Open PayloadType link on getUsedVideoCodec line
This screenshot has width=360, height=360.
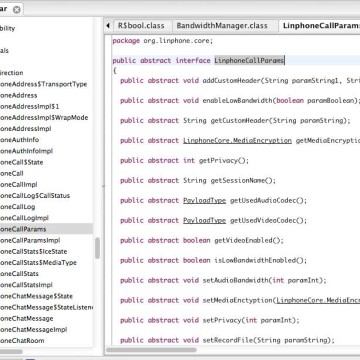[x=204, y=221]
